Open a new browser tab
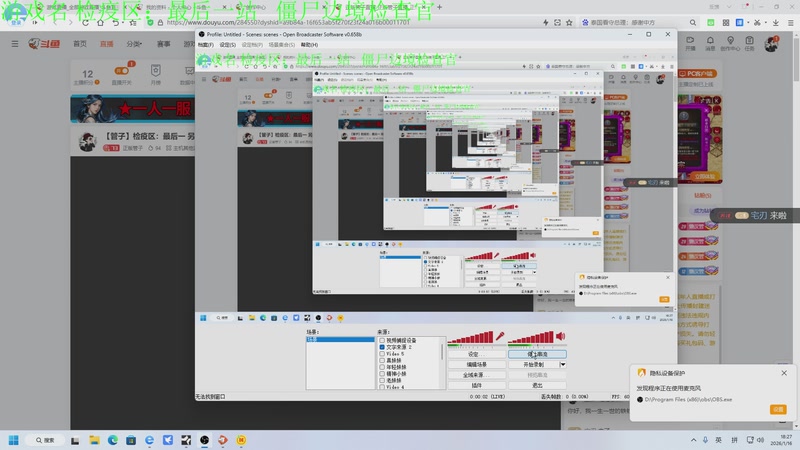This screenshot has width=800, height=450. [x=439, y=7]
